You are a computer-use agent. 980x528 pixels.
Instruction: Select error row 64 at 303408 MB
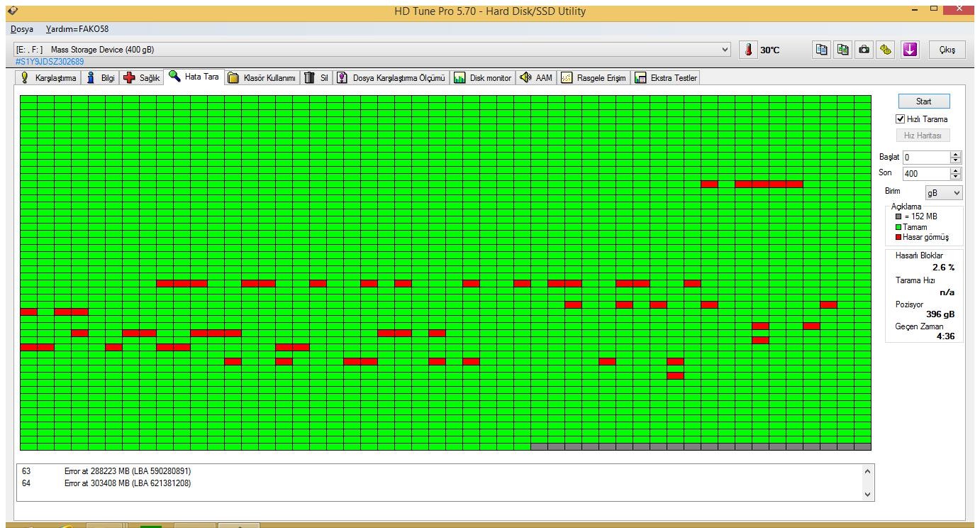440,483
